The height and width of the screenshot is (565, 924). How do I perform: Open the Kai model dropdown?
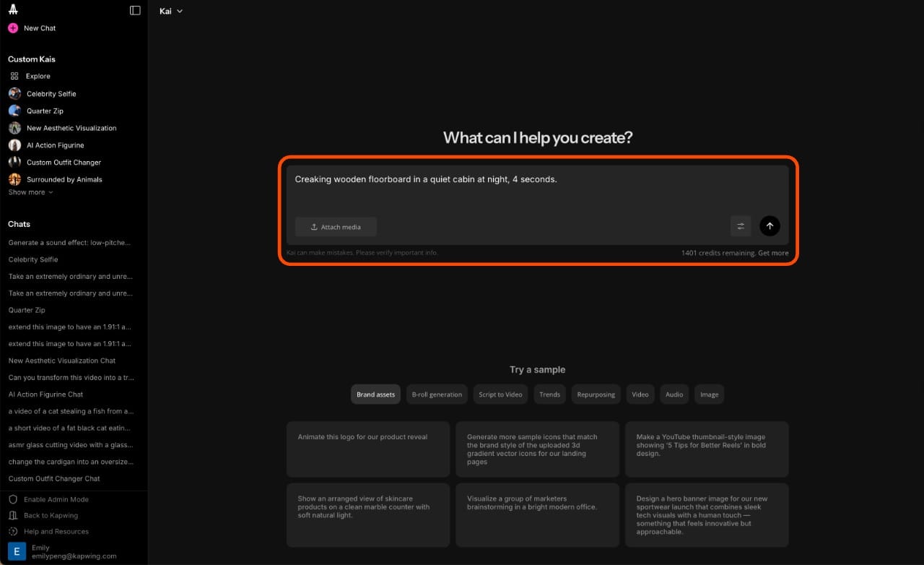pyautogui.click(x=170, y=11)
